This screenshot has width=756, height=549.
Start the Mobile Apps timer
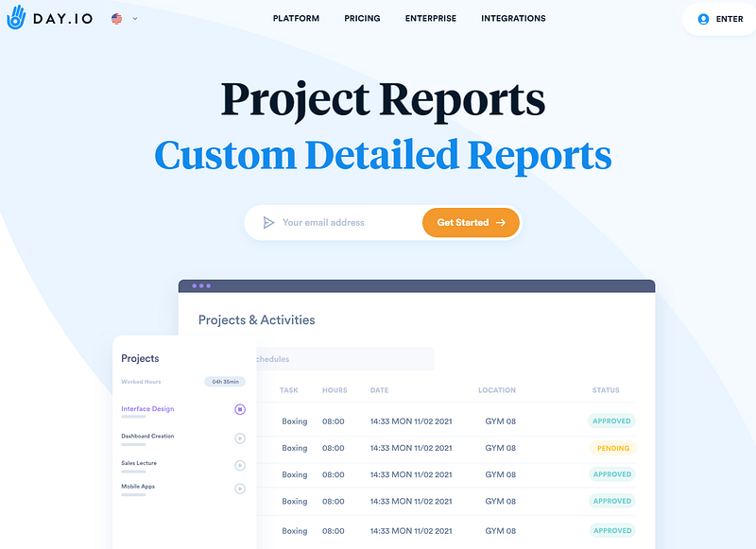coord(240,489)
